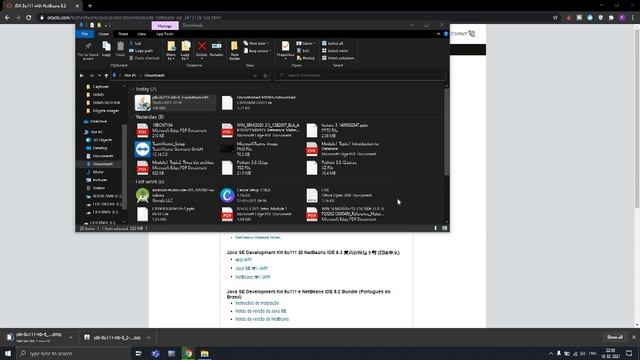Click the Rename ribbon icon
The image size is (640, 360).
click(216, 49)
